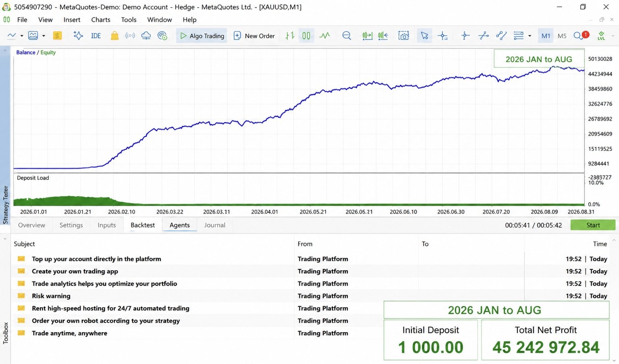Screen dimensions: 619x364
Task: Select the trendline drawing tool
Action: pyautogui.click(x=484, y=36)
